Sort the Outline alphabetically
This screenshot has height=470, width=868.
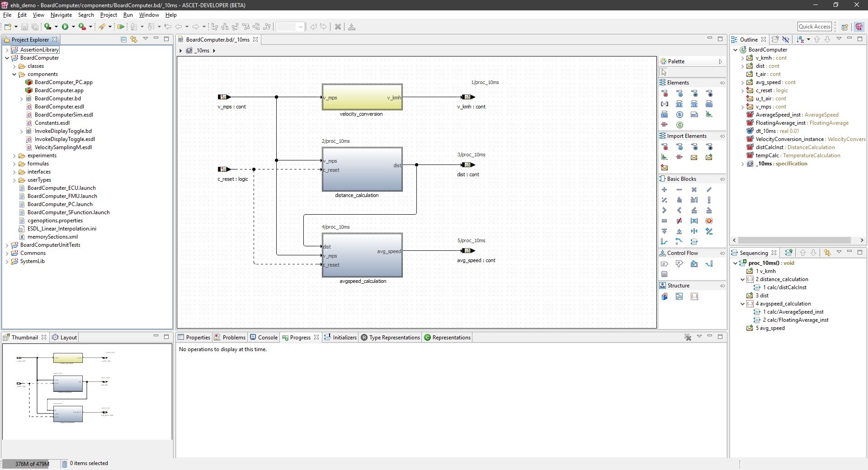pos(800,40)
